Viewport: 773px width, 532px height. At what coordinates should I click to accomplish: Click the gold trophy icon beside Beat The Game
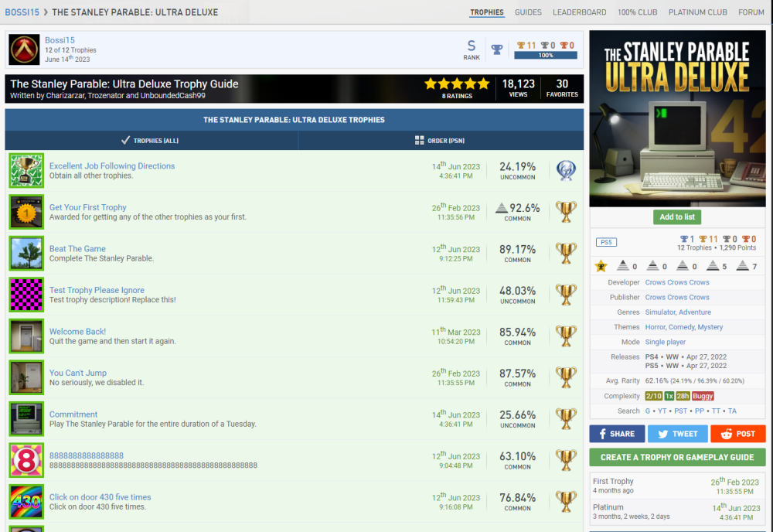[x=566, y=254]
